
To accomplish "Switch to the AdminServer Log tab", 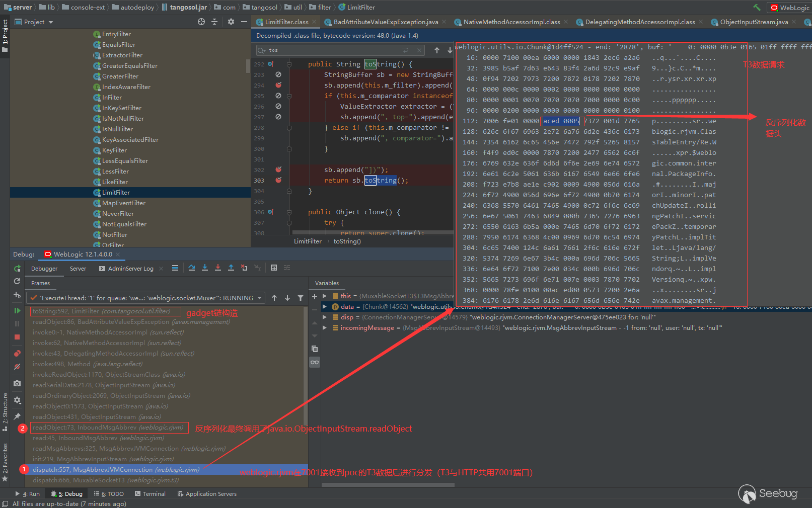I will pos(130,269).
